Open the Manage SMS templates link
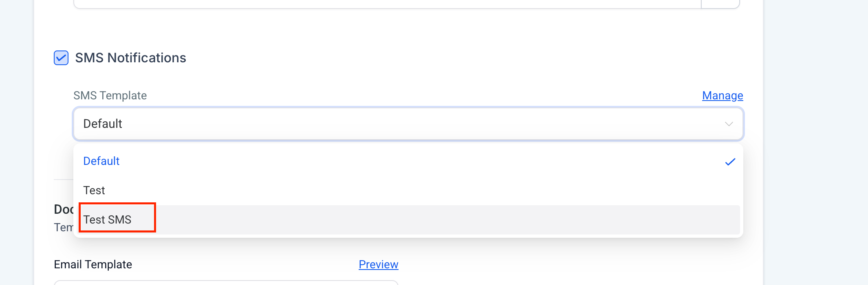The height and width of the screenshot is (285, 868). click(x=722, y=96)
